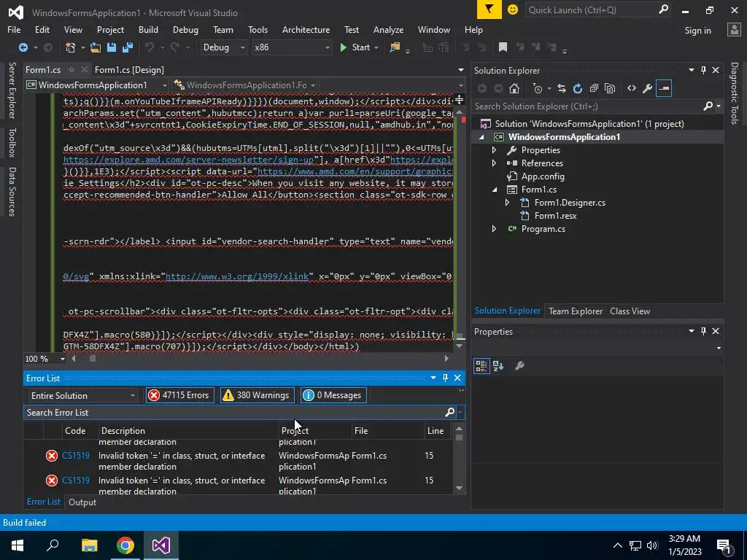Click the Solution Explorer Properties wrench icon

[x=648, y=88]
